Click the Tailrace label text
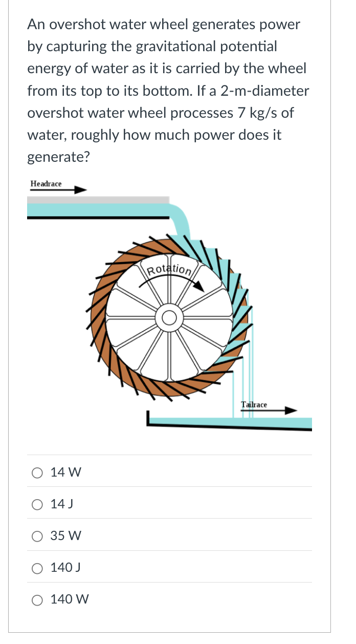 pos(254,404)
